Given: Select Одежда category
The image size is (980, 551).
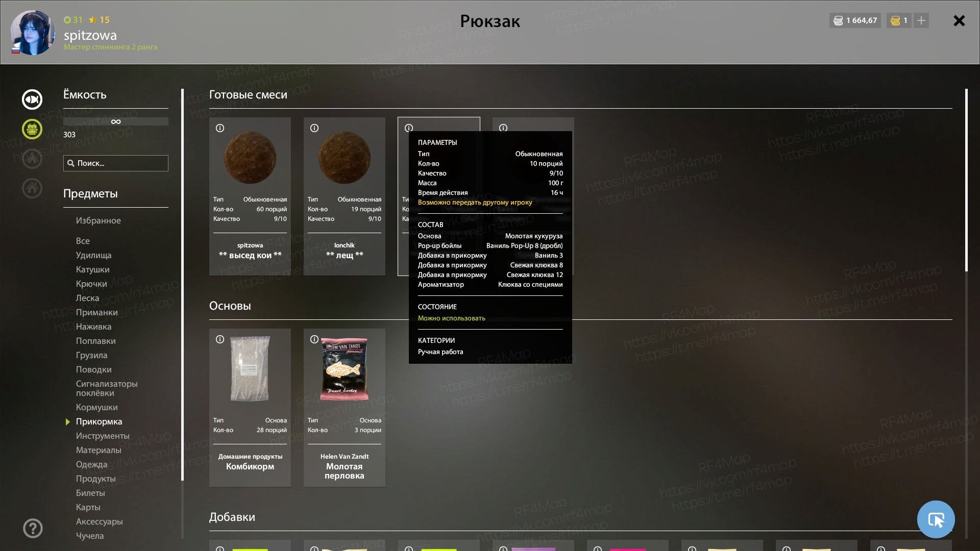Looking at the screenshot, I should pyautogui.click(x=92, y=464).
